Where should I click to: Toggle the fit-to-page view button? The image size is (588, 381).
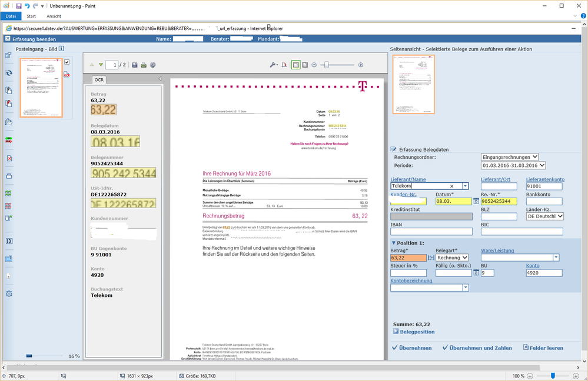(x=295, y=65)
